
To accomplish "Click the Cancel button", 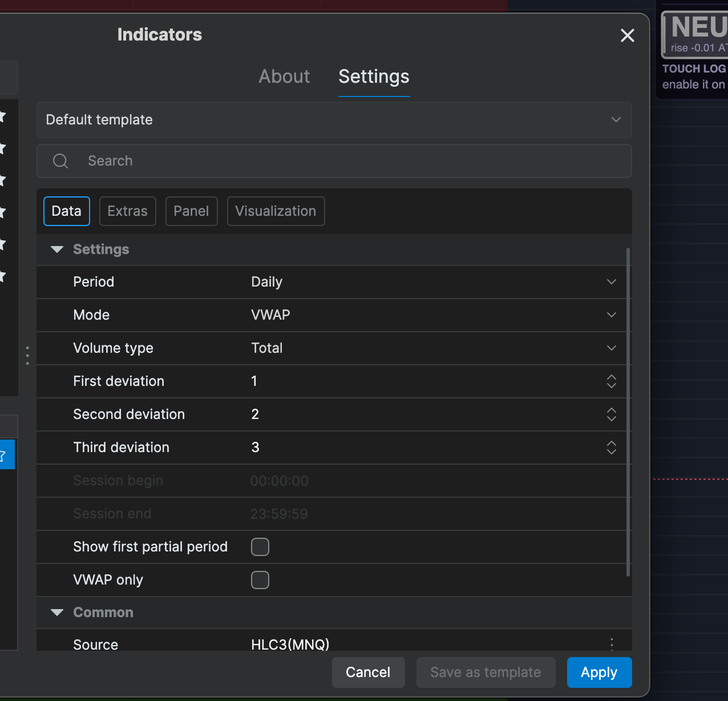I will (369, 672).
